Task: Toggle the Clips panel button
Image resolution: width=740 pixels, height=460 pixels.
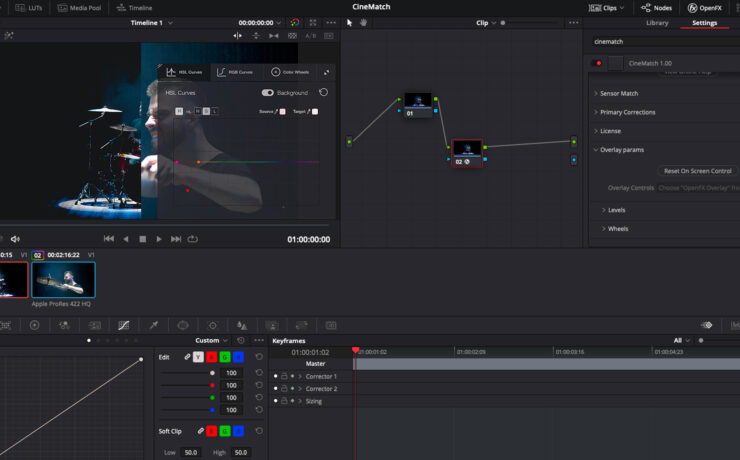Action: tap(606, 8)
